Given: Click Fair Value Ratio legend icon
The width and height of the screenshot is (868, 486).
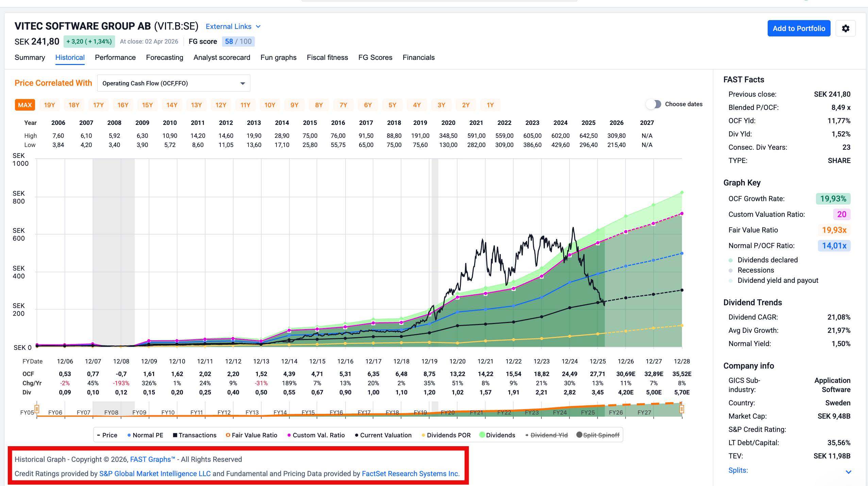Looking at the screenshot, I should pos(228,435).
